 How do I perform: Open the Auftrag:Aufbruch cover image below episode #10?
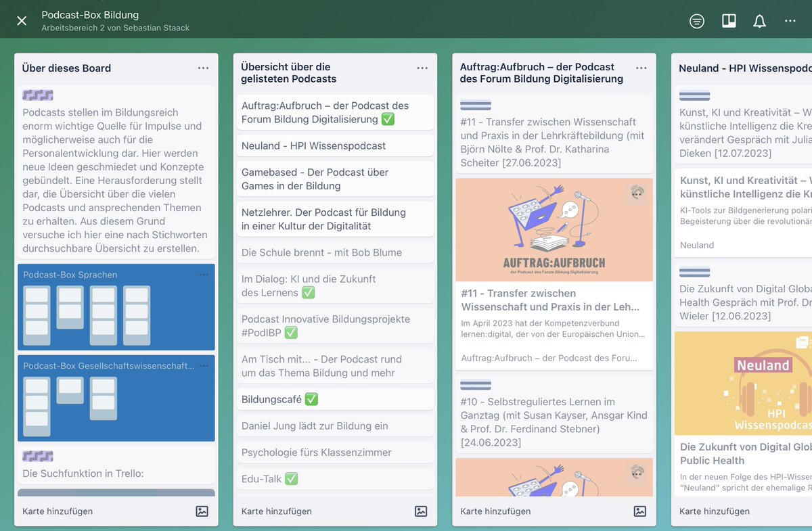554,478
